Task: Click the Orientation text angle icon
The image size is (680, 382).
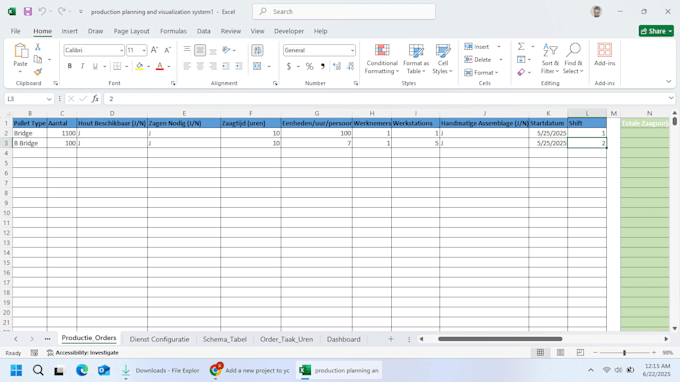Action: pyautogui.click(x=226, y=50)
